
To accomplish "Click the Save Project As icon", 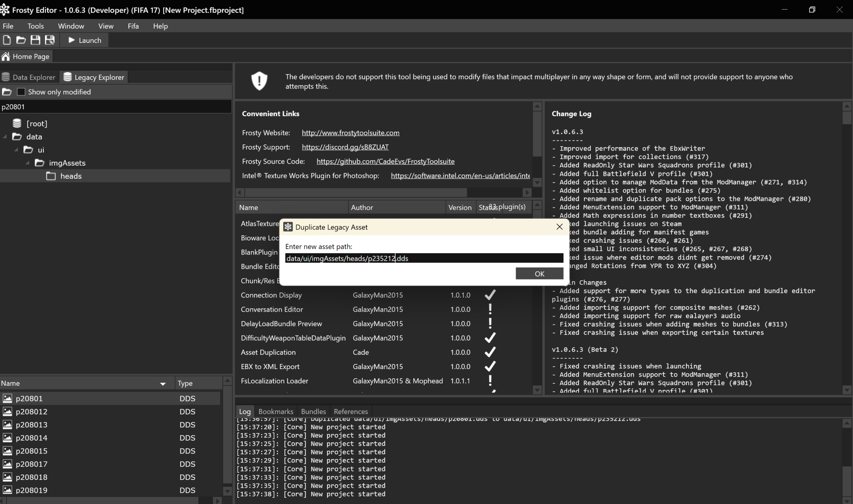I will tap(50, 40).
